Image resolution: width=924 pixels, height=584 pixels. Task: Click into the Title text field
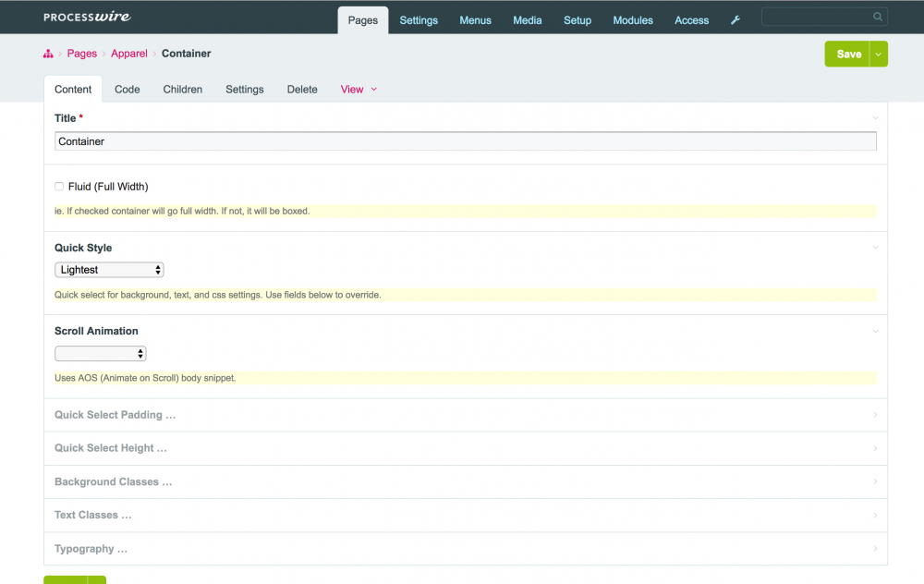[x=465, y=141]
